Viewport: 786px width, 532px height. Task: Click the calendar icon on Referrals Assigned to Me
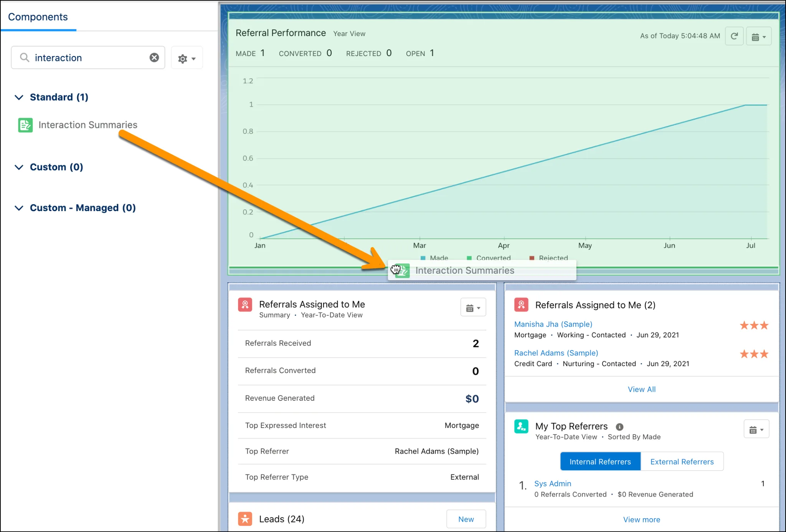point(472,307)
